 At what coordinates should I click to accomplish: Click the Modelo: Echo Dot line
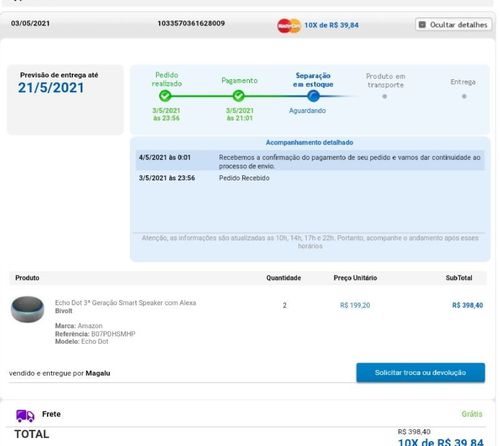[82, 341]
